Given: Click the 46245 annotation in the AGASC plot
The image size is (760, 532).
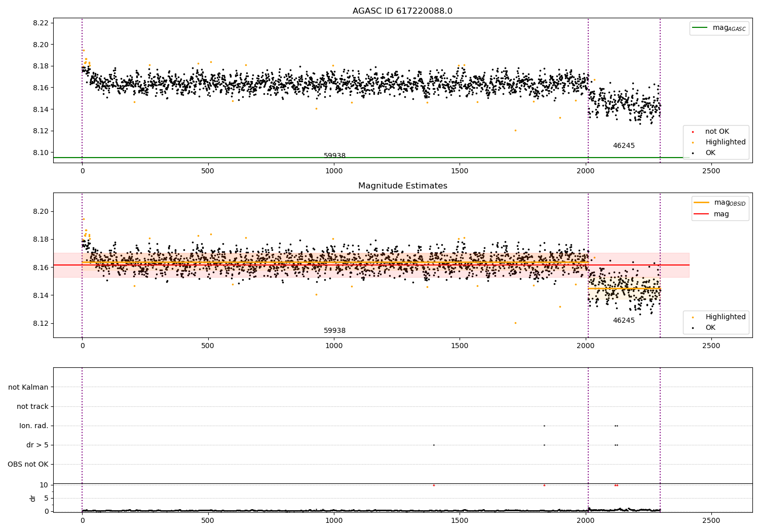Looking at the screenshot, I should tap(624, 146).
